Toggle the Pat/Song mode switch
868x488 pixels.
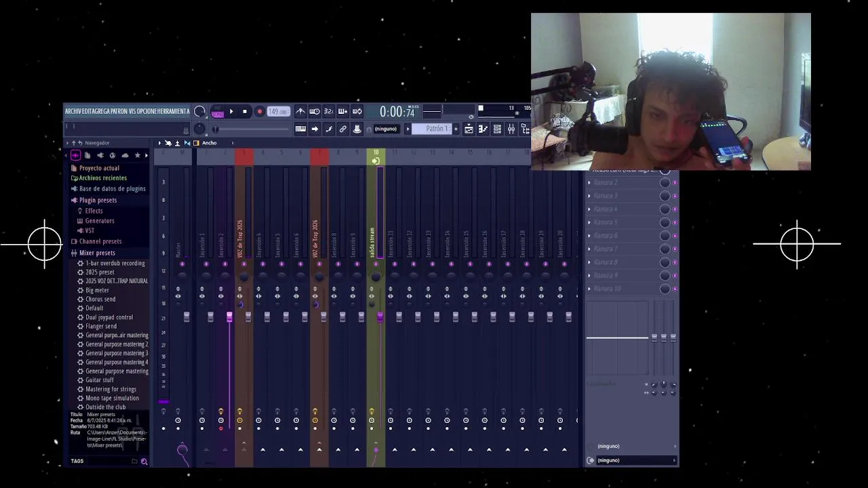(x=218, y=112)
